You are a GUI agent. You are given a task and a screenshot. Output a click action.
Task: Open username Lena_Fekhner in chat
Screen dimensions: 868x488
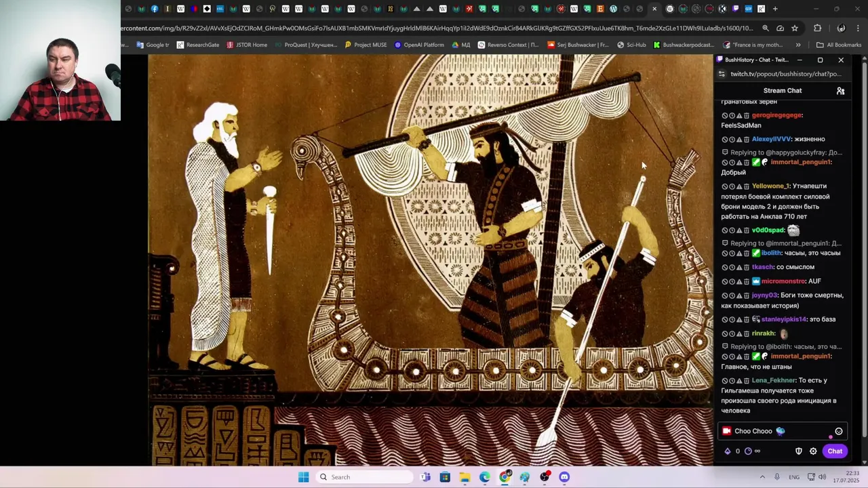[774, 380]
